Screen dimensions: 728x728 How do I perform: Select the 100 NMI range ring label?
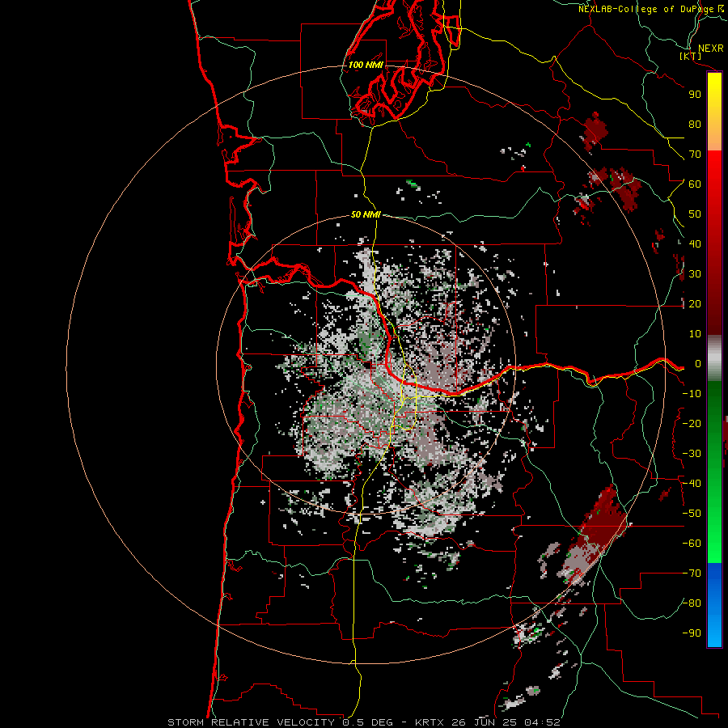(366, 65)
